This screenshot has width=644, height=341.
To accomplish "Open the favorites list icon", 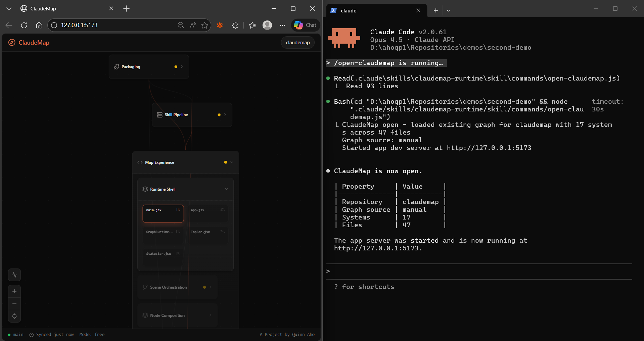I will click(x=252, y=25).
